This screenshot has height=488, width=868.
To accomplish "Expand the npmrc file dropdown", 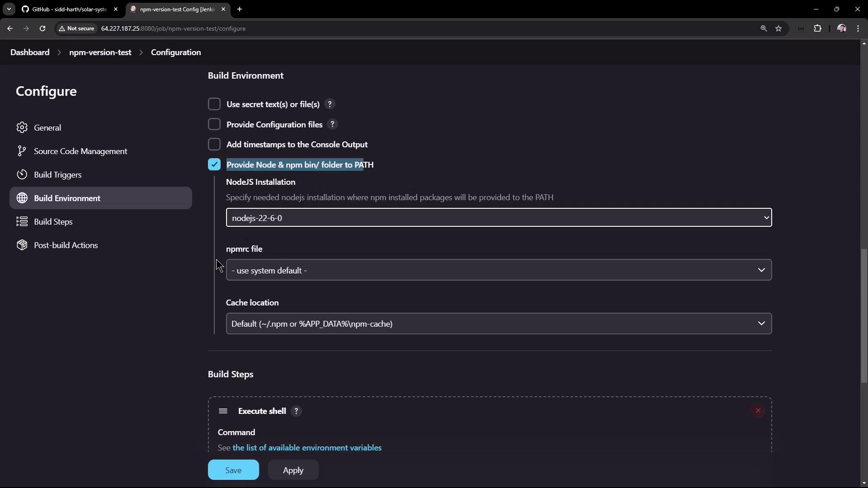I will (x=498, y=270).
